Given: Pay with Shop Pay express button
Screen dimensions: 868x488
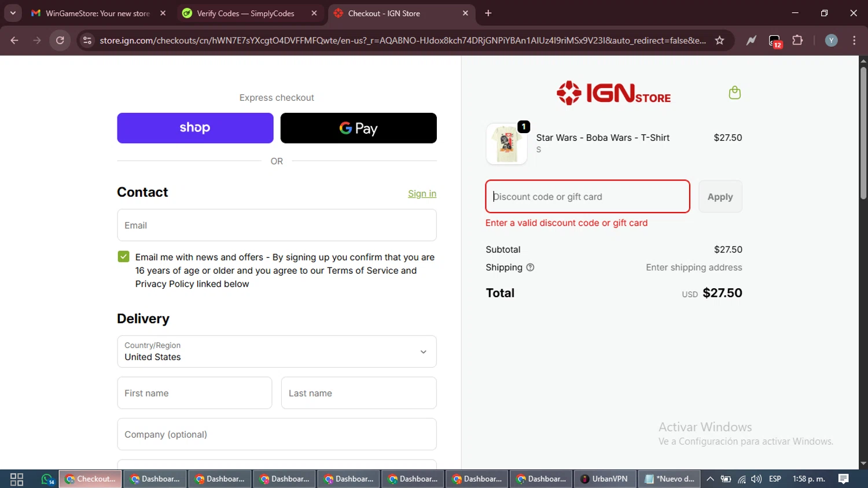Looking at the screenshot, I should 195,128.
